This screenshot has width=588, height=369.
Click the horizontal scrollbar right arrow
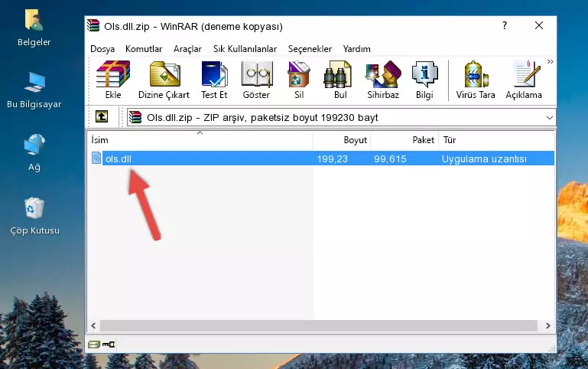548,325
